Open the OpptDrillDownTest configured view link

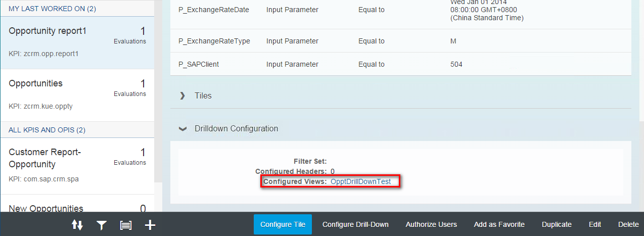(360, 181)
